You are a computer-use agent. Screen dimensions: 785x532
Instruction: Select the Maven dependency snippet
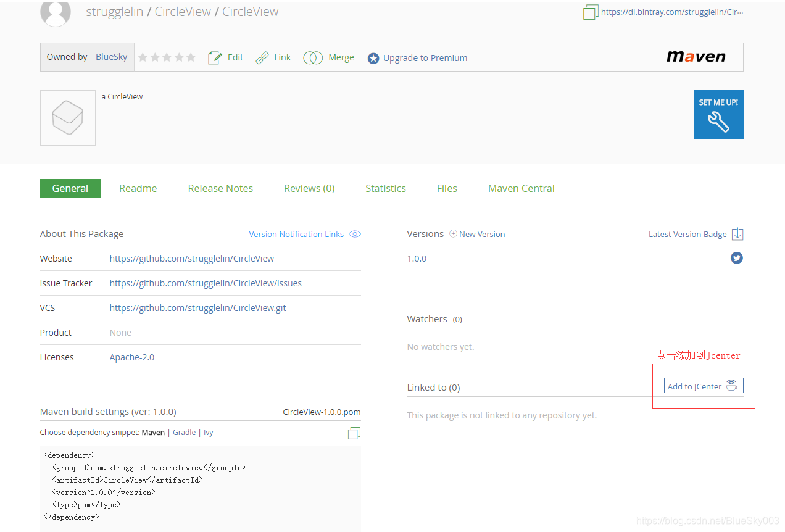tap(153, 433)
